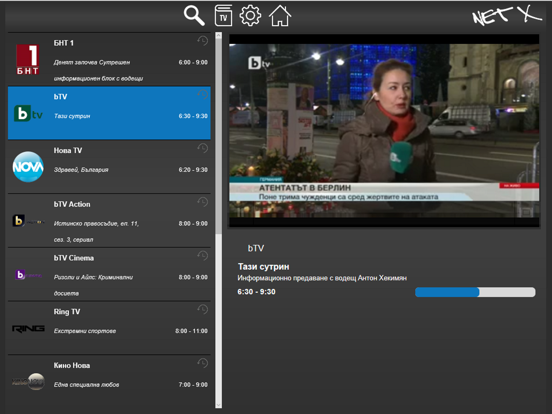Open the settings gear icon
The height and width of the screenshot is (414, 552).
click(x=250, y=15)
